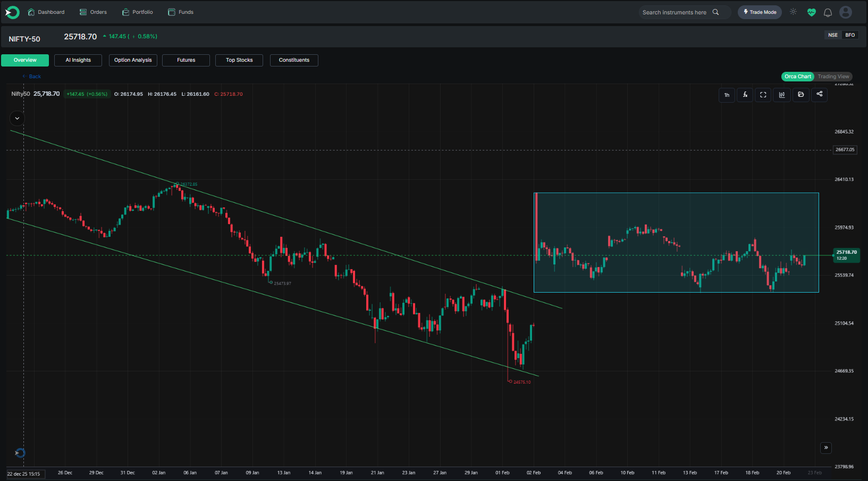Open the notifications bell
The image size is (868, 481).
tap(828, 12)
